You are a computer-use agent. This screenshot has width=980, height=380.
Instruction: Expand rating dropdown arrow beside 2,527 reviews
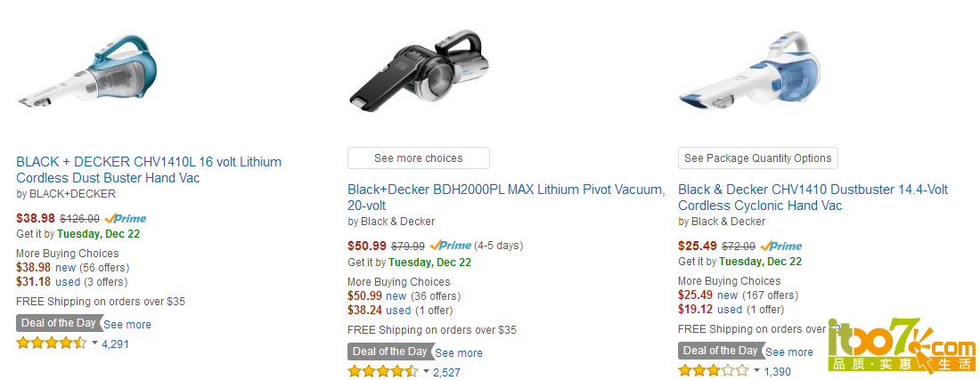426,371
